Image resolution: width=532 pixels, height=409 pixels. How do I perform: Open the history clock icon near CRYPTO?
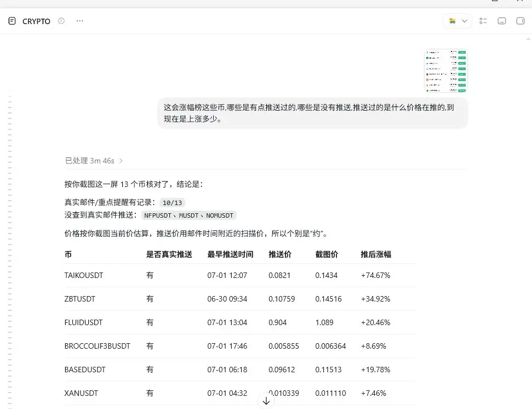click(61, 21)
